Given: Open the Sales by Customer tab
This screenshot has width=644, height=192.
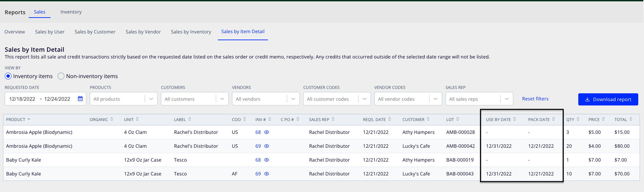Looking at the screenshot, I should pos(95,32).
